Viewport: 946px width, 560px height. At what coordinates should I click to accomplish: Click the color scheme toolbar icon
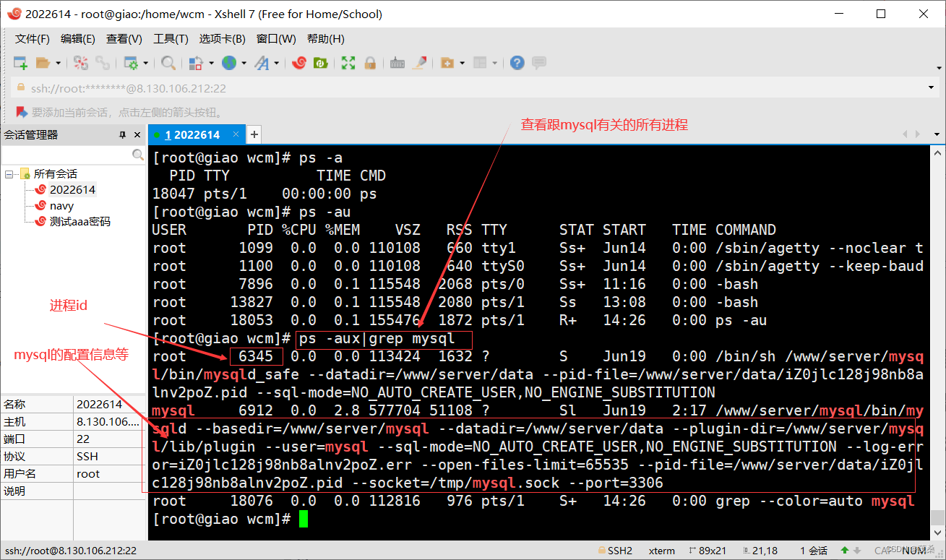196,63
